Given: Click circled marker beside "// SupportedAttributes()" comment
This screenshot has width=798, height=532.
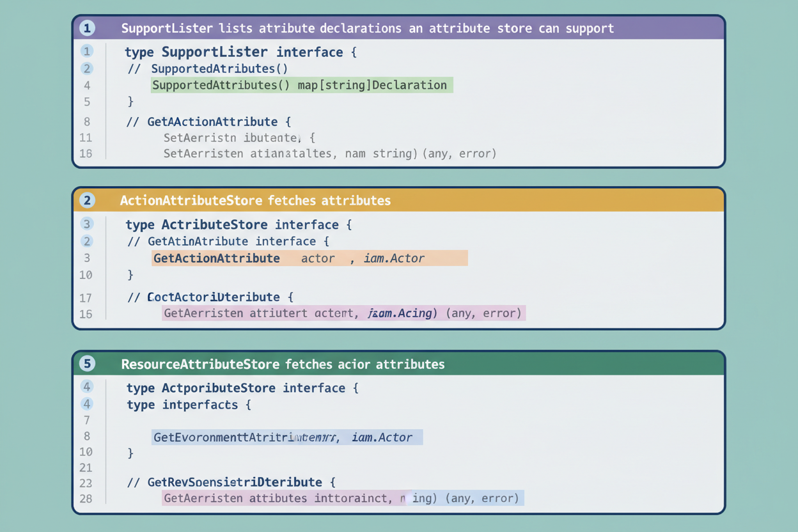Looking at the screenshot, I should (x=87, y=68).
